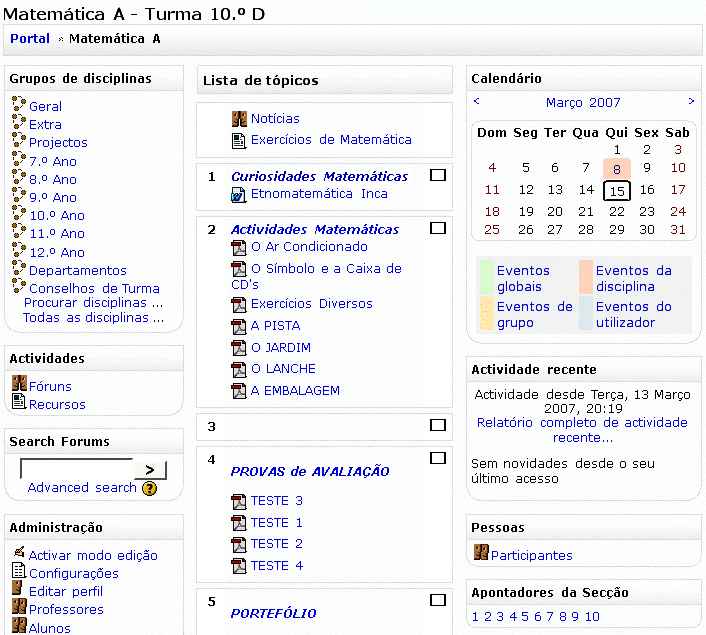The image size is (706, 635).
Task: Go to the previous month in the calendar
Action: tap(477, 101)
